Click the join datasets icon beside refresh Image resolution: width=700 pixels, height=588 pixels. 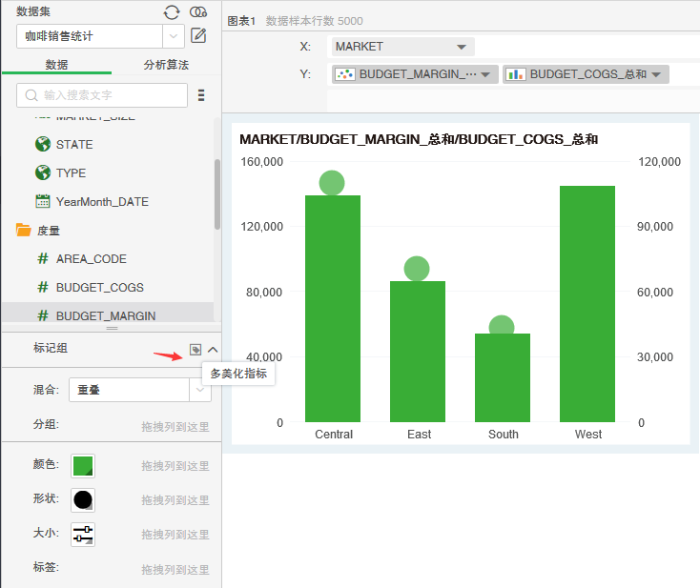[x=198, y=11]
